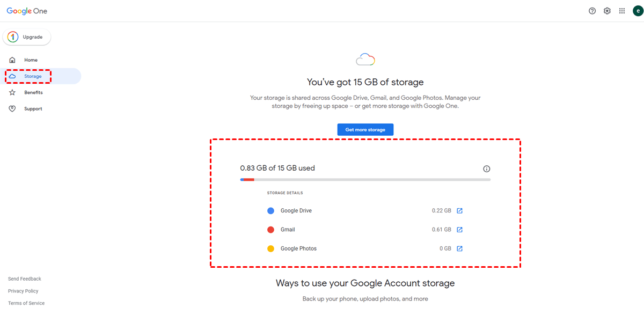Screen dimensions: 644x315
Task: Open the Terms of Service link
Action: tap(26, 303)
